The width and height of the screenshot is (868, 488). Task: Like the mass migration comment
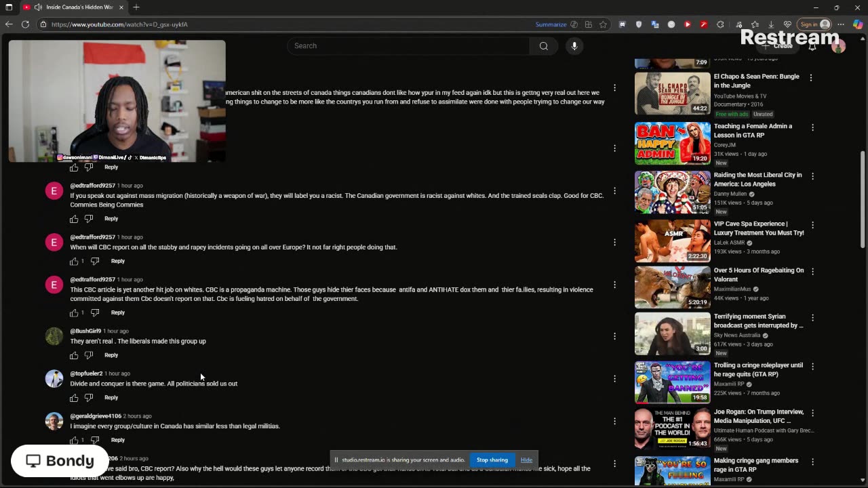tap(74, 219)
